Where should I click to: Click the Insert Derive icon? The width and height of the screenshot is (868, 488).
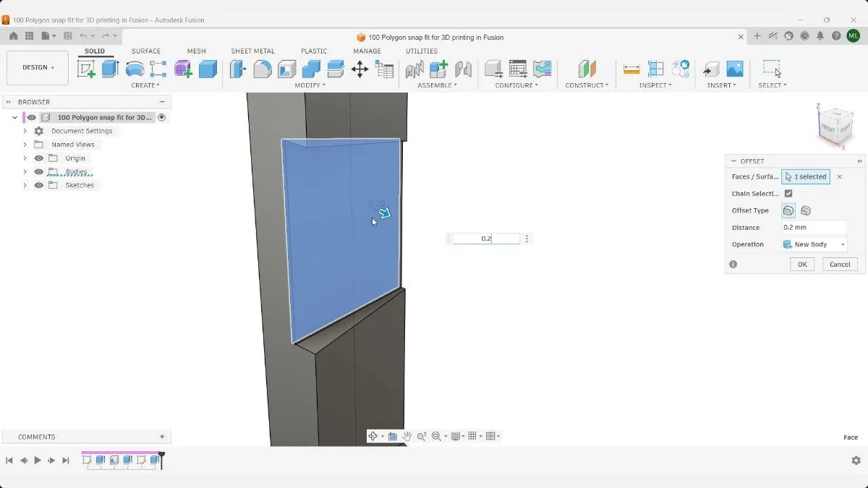click(711, 69)
